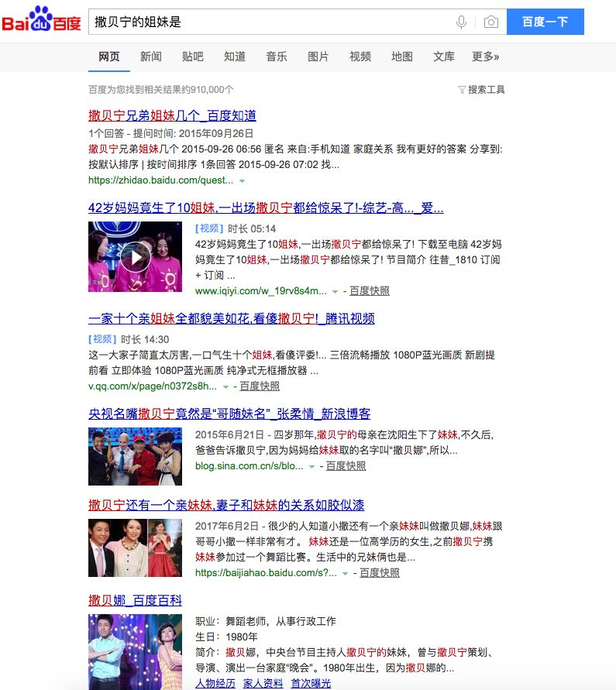Open the 音乐 tab

pyautogui.click(x=277, y=57)
